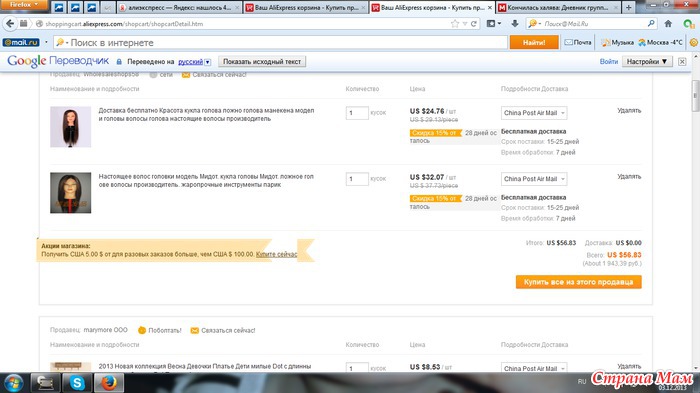Edit quantity field for the $24.76 item
Image resolution: width=700 pixels, height=393 pixels.
tap(357, 113)
